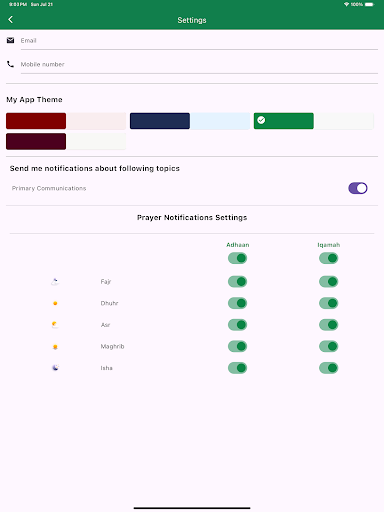Image resolution: width=384 pixels, height=512 pixels.
Task: Click the Dhuhr sun icon
Action: point(55,303)
